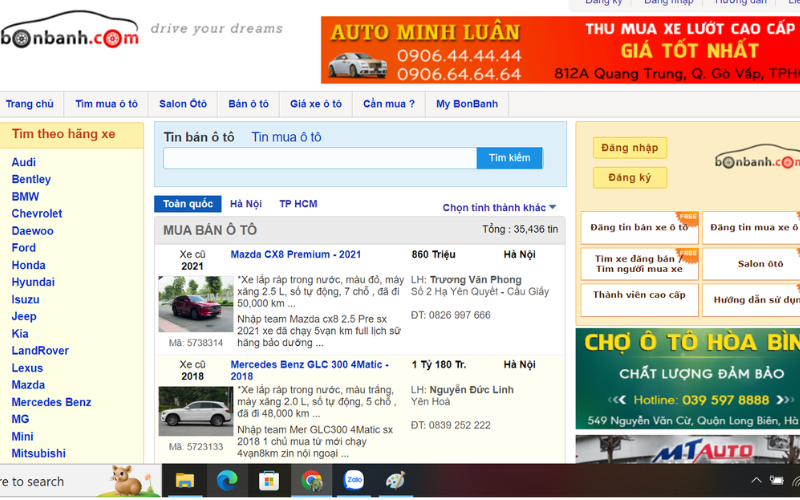Open the Salon Ôtô menu

pos(183,104)
